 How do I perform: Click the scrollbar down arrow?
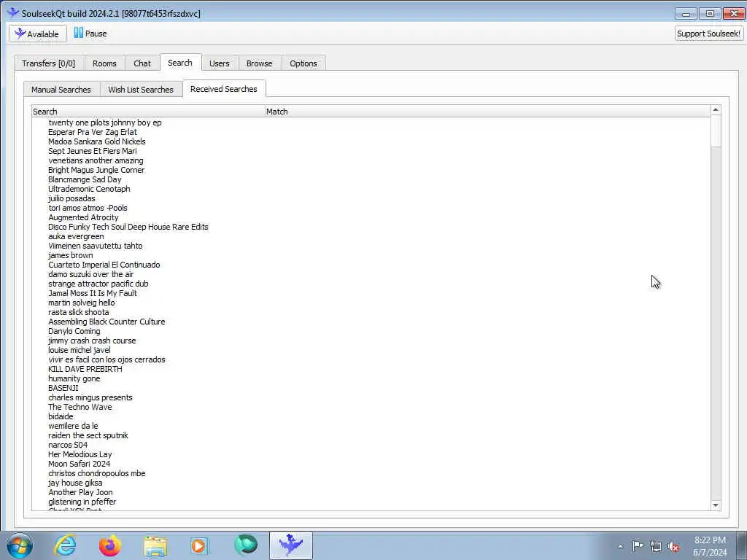(715, 505)
